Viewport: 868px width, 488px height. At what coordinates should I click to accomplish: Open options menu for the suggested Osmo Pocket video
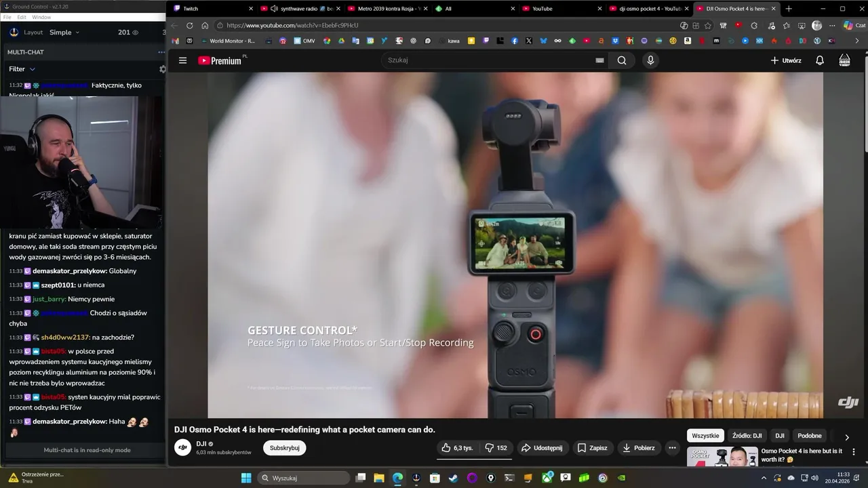tap(853, 452)
